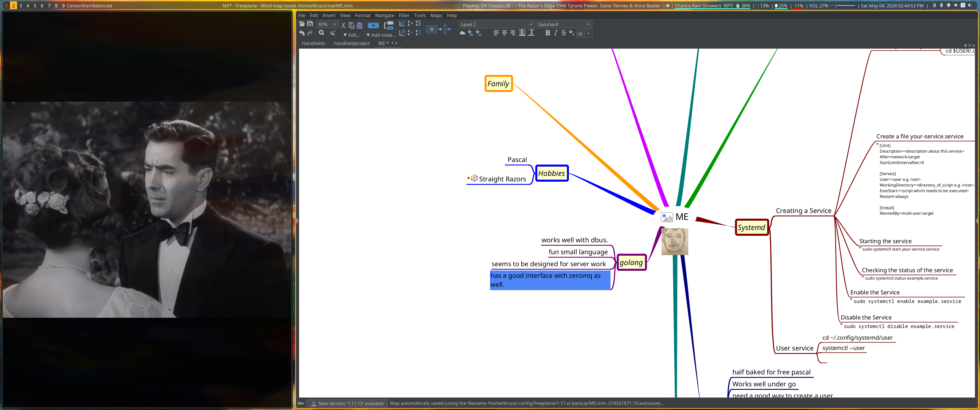Open the Insert menu

[x=329, y=16]
